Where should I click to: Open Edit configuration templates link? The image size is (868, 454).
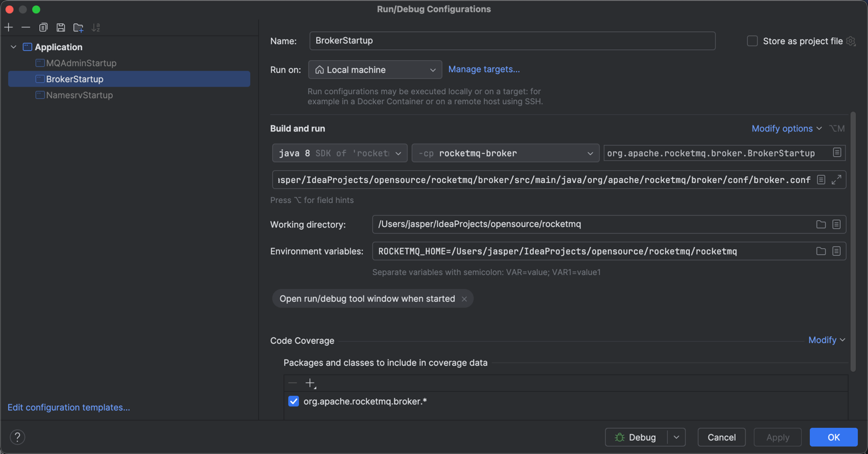69,407
